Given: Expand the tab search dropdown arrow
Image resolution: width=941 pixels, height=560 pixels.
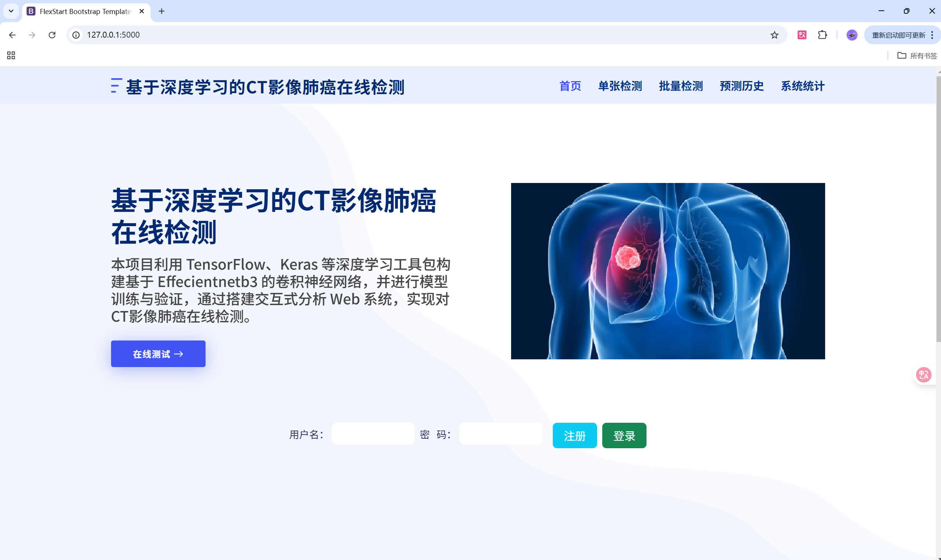Looking at the screenshot, I should pyautogui.click(x=11, y=11).
